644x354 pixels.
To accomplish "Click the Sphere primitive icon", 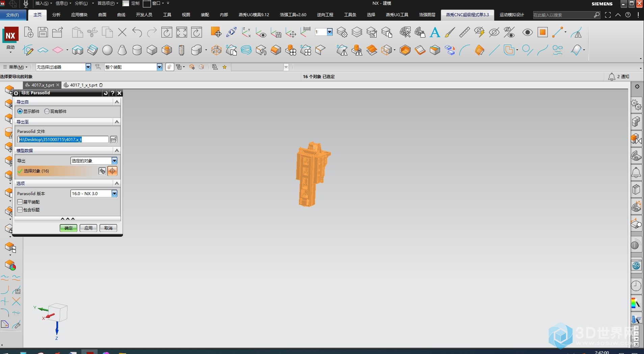I will click(107, 50).
